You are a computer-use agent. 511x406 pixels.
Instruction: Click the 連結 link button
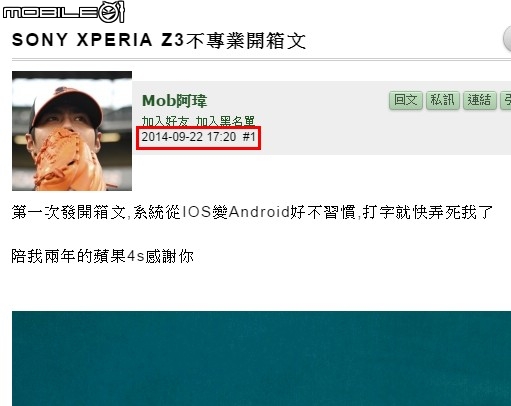(479, 100)
